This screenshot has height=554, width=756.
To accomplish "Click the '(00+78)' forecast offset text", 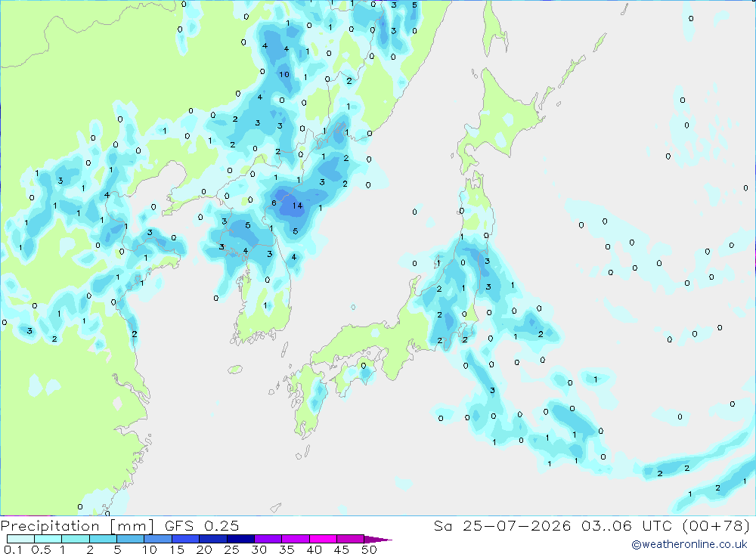I will (x=716, y=526).
